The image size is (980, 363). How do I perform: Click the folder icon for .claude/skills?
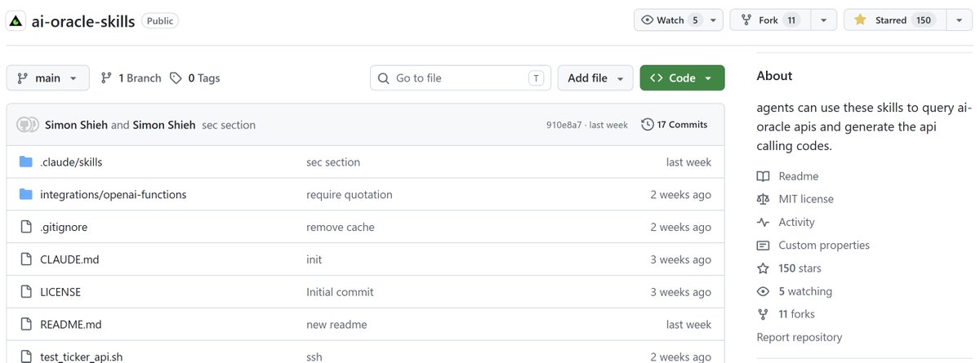pos(25,162)
